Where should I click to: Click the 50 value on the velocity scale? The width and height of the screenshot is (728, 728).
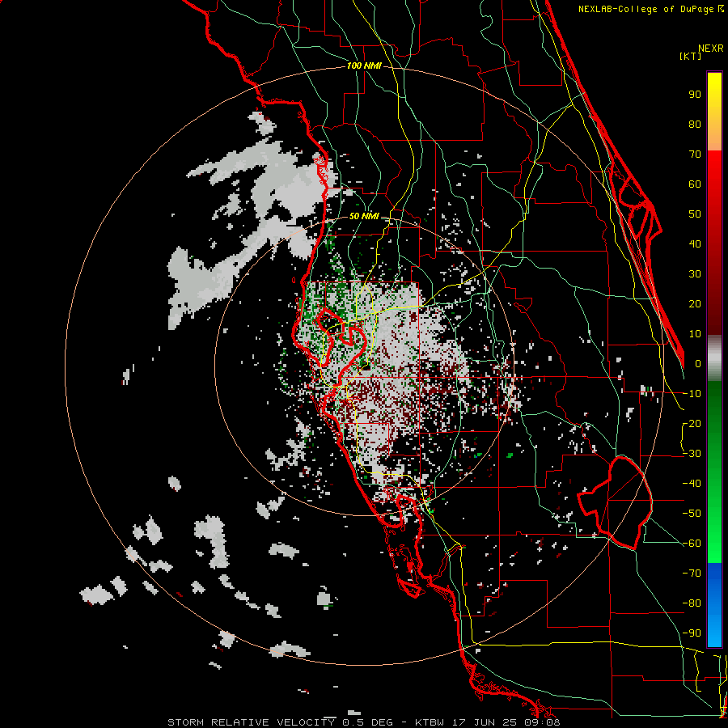tap(695, 214)
